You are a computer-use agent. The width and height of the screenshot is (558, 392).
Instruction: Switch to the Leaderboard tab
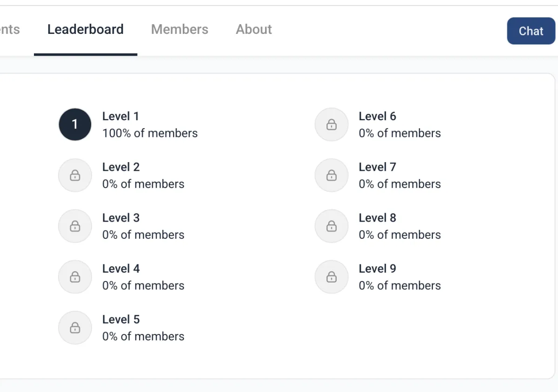pos(86,30)
